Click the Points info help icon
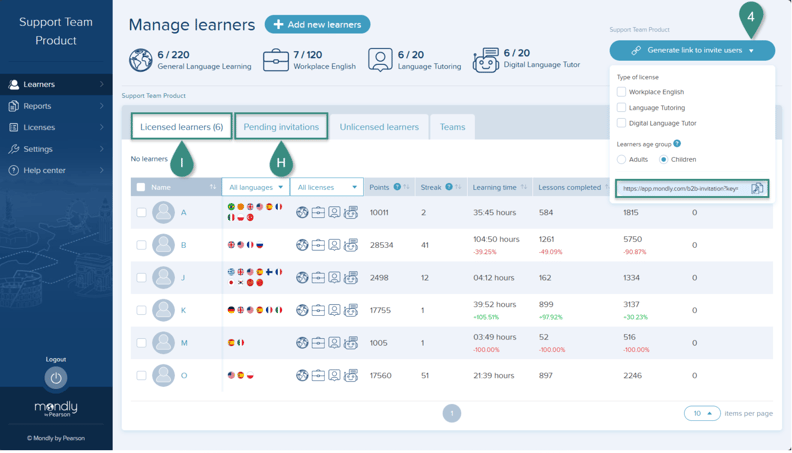 tap(397, 187)
